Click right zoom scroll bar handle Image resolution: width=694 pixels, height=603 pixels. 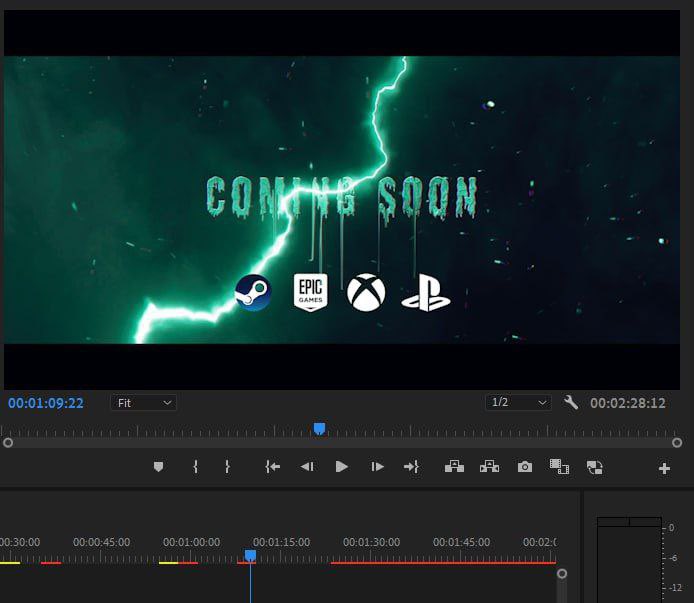(x=677, y=442)
